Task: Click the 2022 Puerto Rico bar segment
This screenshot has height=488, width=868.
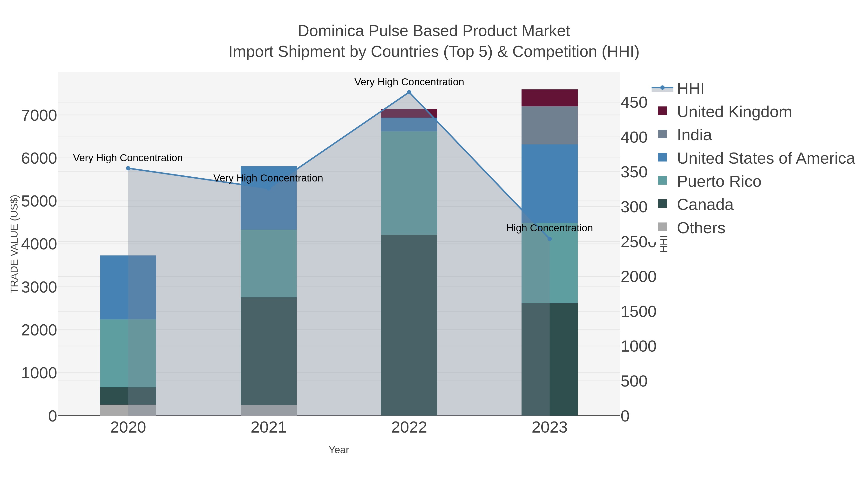Action: (x=409, y=183)
